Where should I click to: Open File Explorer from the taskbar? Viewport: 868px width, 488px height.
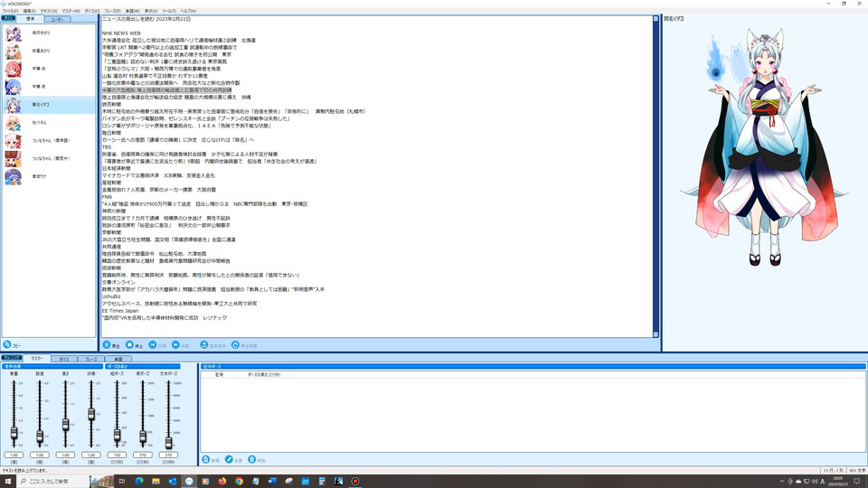click(156, 482)
